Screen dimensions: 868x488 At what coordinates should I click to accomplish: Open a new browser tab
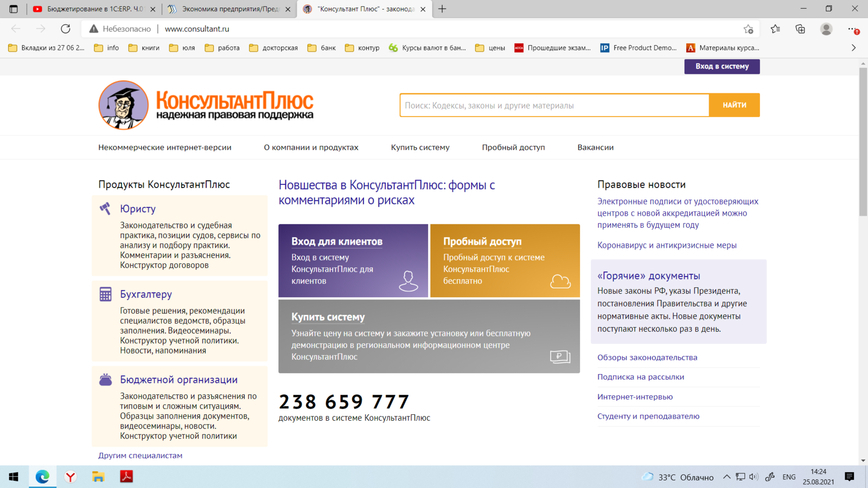442,9
